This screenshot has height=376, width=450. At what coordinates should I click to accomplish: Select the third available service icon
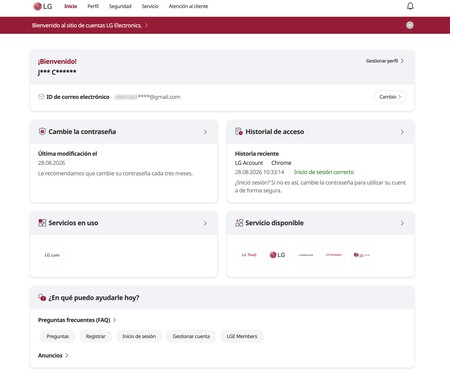click(x=306, y=255)
